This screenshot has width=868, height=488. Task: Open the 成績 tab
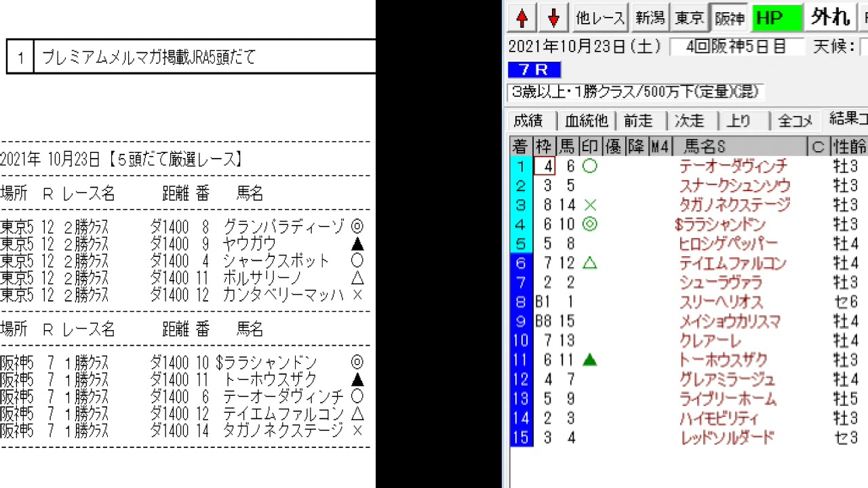[x=528, y=121]
